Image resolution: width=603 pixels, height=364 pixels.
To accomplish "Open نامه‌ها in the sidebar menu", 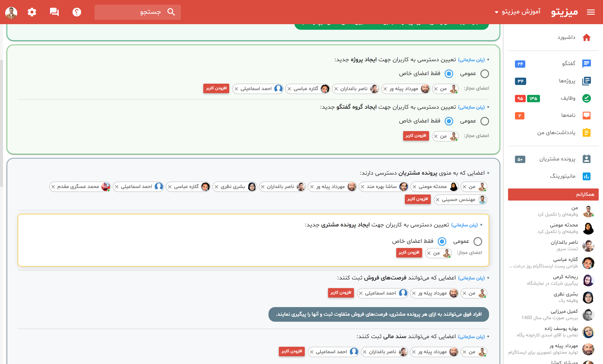I will click(x=553, y=115).
